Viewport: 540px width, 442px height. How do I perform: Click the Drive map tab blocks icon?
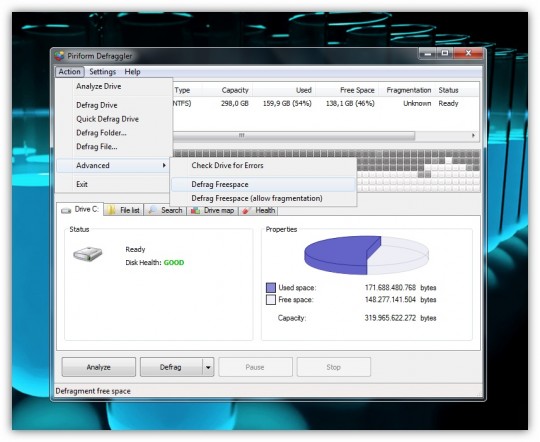click(195, 210)
